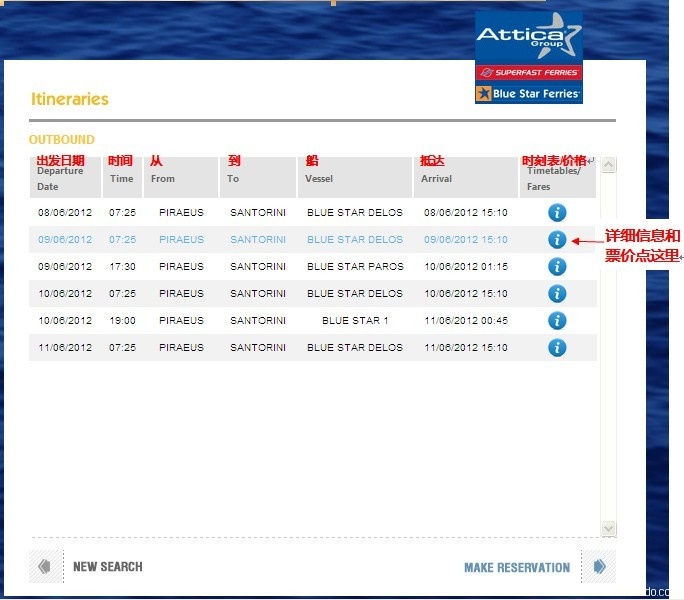Open fares info for 08/06/2012 07:25 sailing
Screen dimensions: 684x600
click(557, 213)
